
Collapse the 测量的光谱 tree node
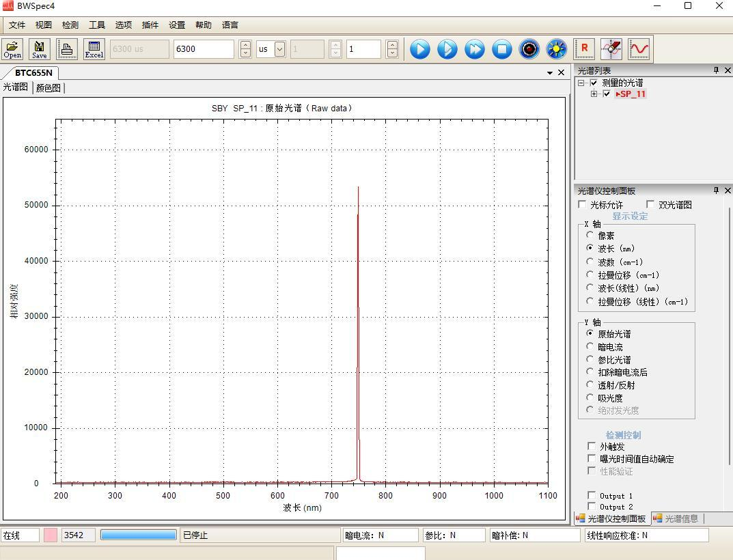581,83
